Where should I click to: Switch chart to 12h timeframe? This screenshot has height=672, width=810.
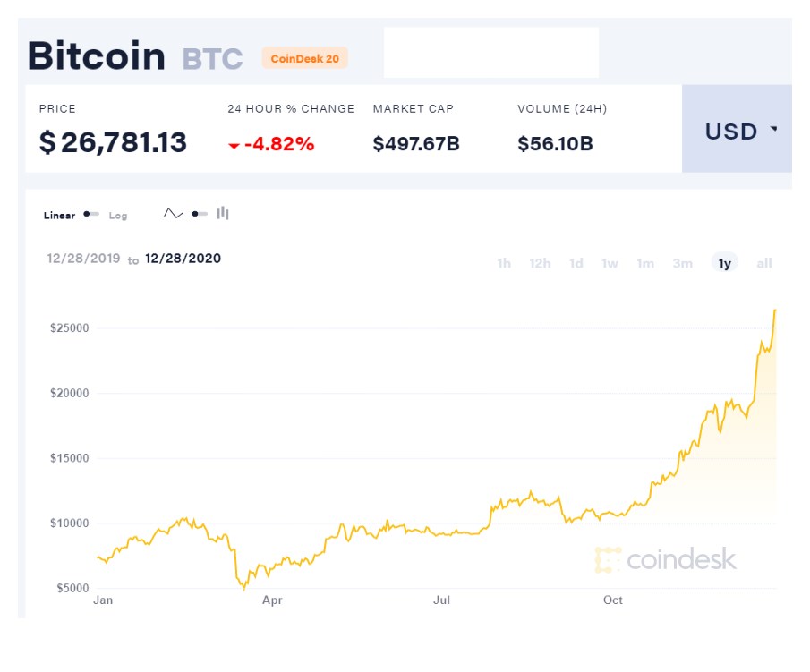[x=539, y=263]
